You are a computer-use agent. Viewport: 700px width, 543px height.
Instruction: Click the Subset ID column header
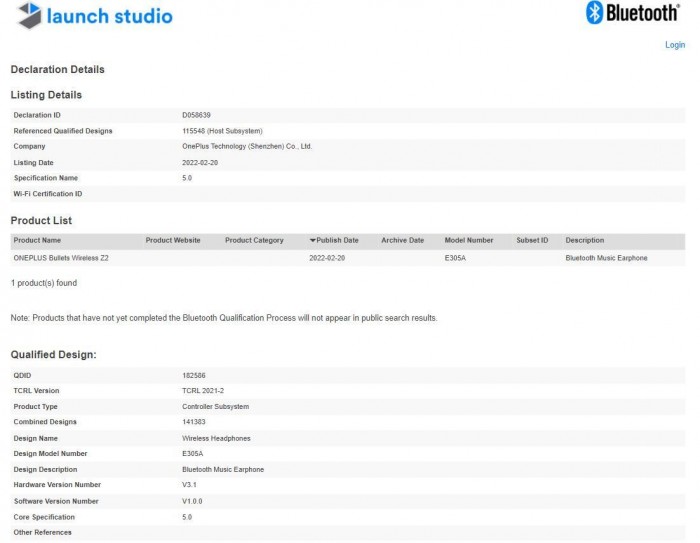532,240
